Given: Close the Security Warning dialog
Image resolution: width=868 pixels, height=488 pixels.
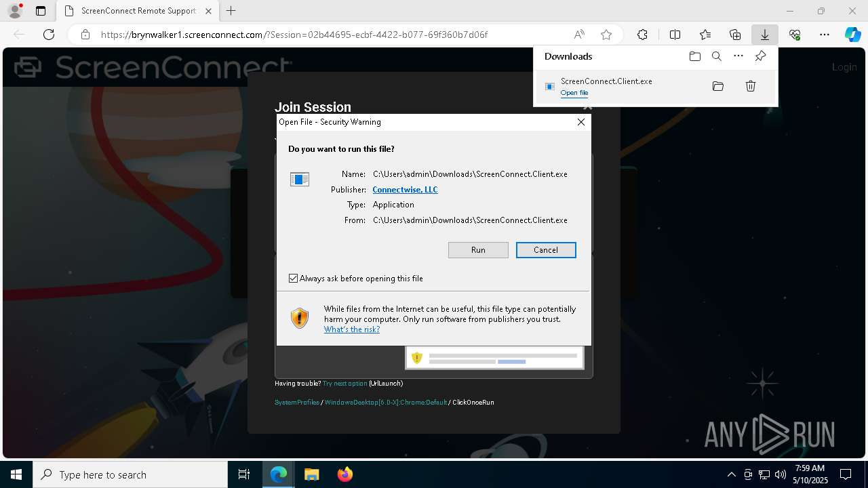Looking at the screenshot, I should (581, 122).
